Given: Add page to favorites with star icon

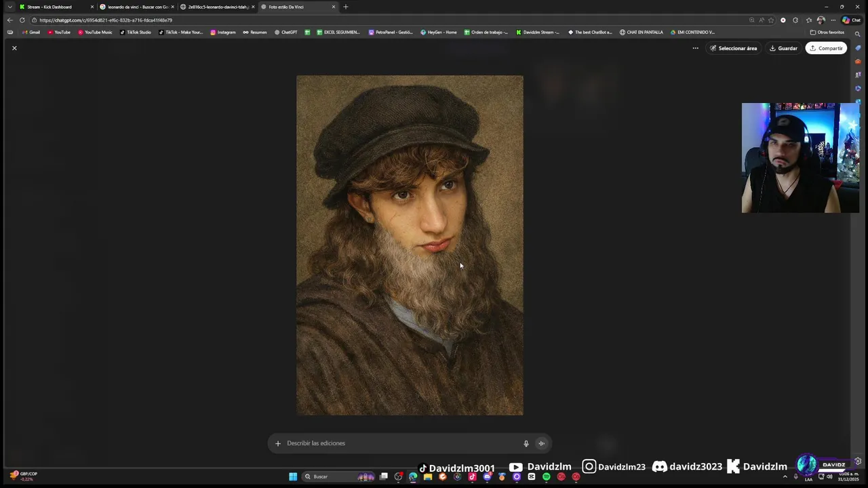Looking at the screenshot, I should 771,20.
